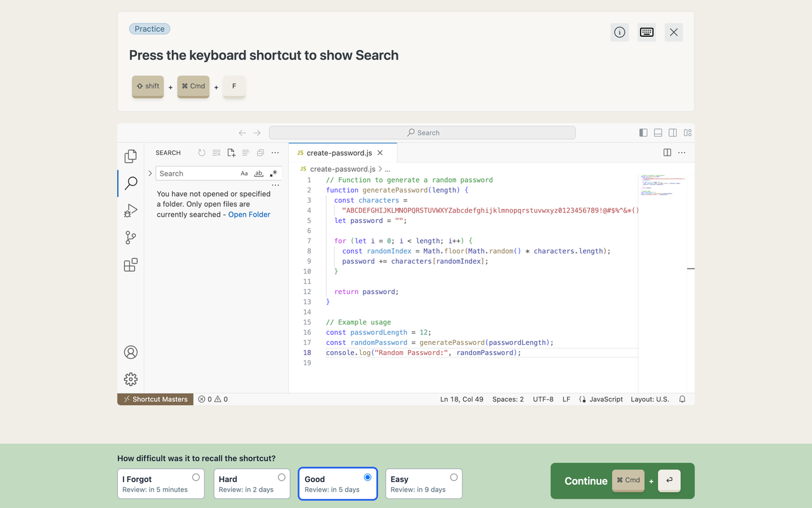Select the create-password.js editor tab
Viewport: 812px width, 508px height.
tap(339, 153)
